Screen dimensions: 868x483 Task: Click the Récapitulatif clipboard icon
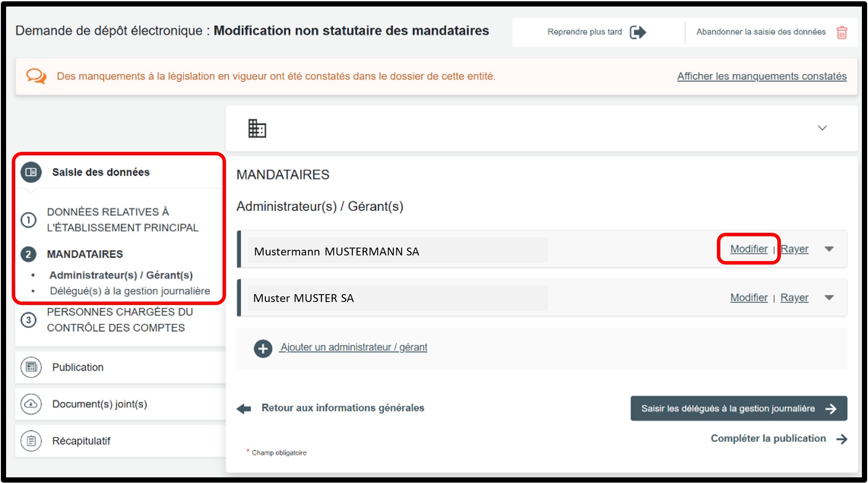[x=31, y=441]
